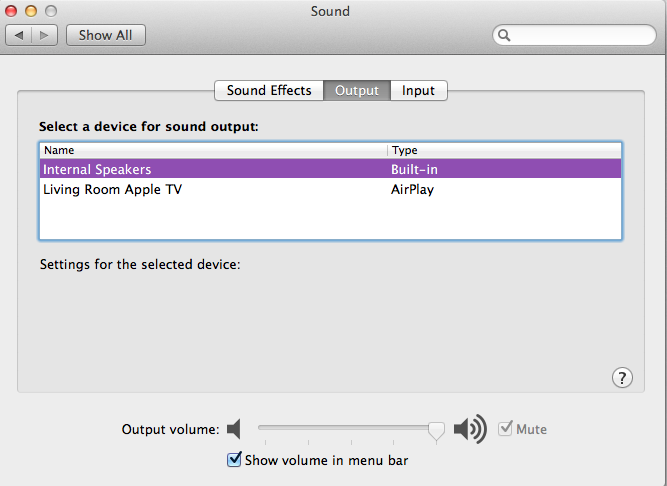Screen dimensions: 667x486
Task: Click the loud volume speaker icon
Action: point(470,430)
